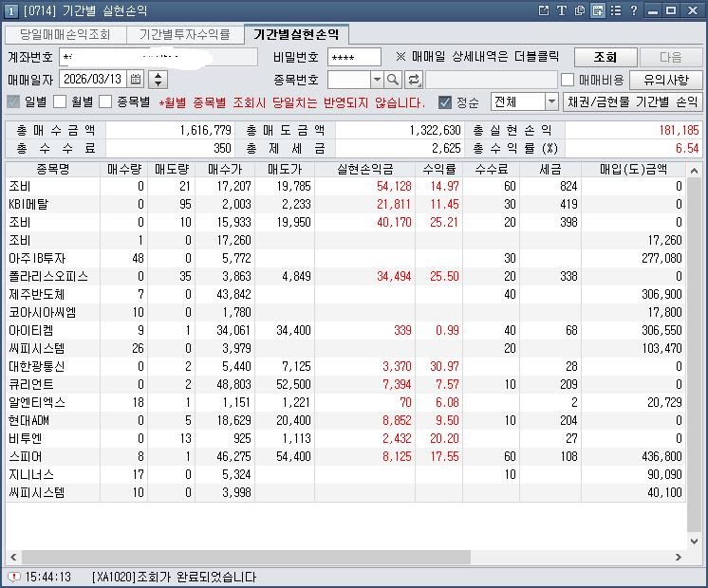
Task: Select the 알엔티엑스 row
Action: pyautogui.click(x=345, y=402)
